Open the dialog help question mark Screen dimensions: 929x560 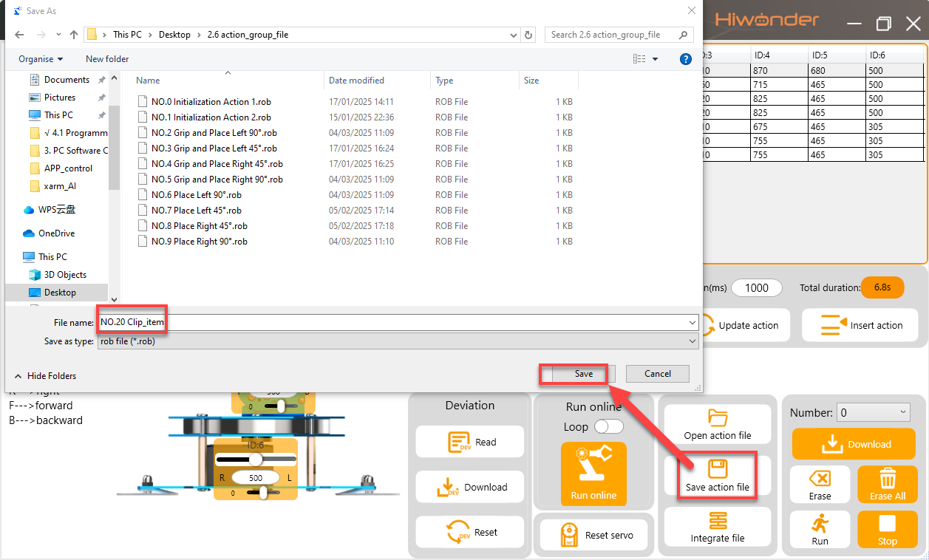point(685,59)
